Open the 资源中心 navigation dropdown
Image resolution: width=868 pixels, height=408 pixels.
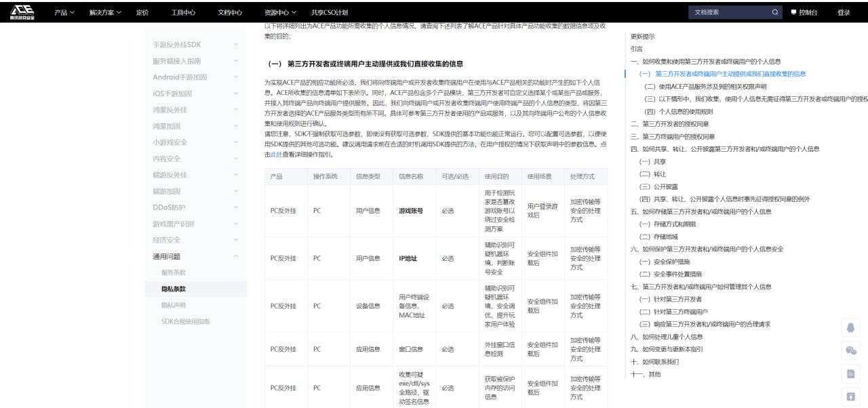281,12
